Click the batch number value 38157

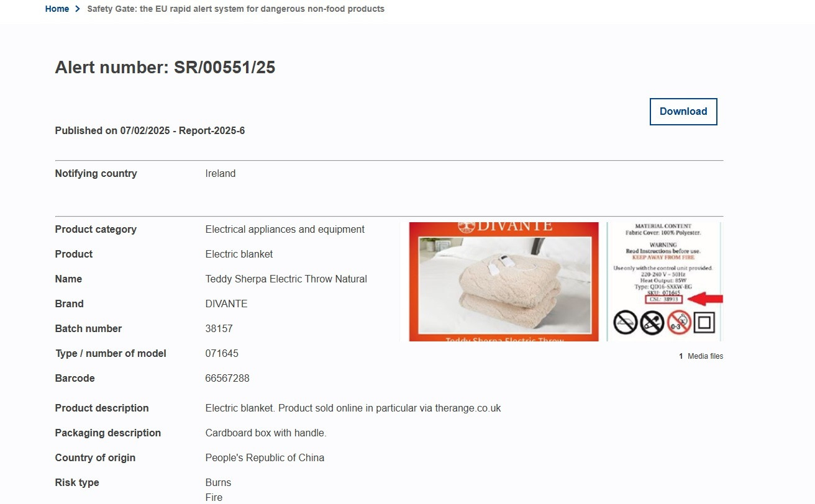pos(219,328)
